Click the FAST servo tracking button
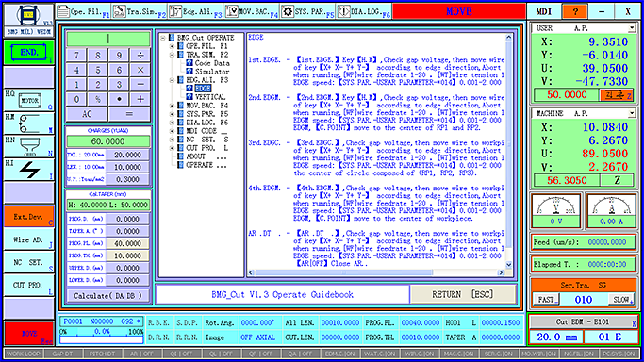 pos(546,300)
